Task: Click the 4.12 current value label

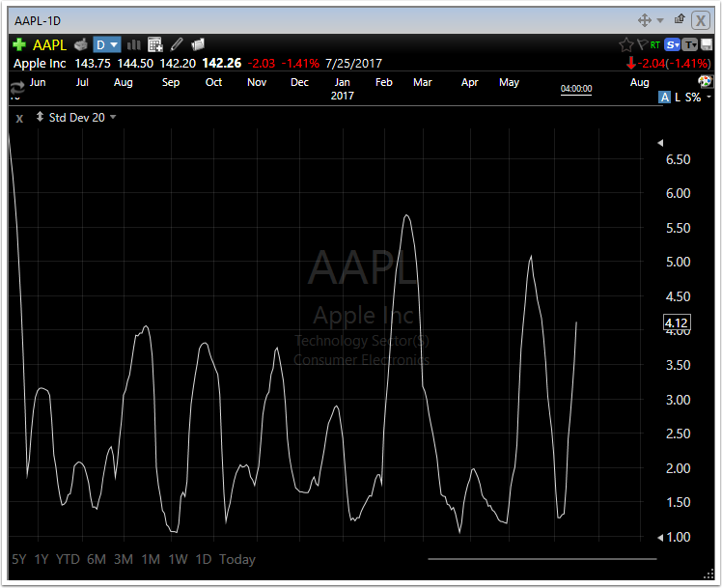Action: (677, 322)
